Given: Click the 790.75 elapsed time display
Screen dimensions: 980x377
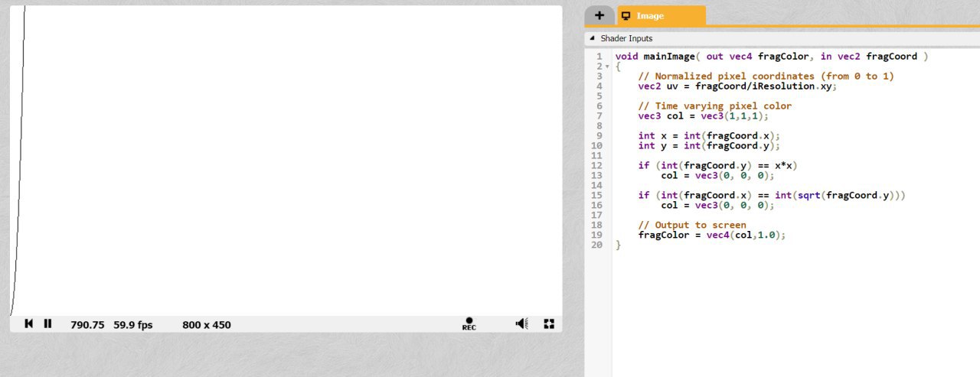Looking at the screenshot, I should coord(87,325).
